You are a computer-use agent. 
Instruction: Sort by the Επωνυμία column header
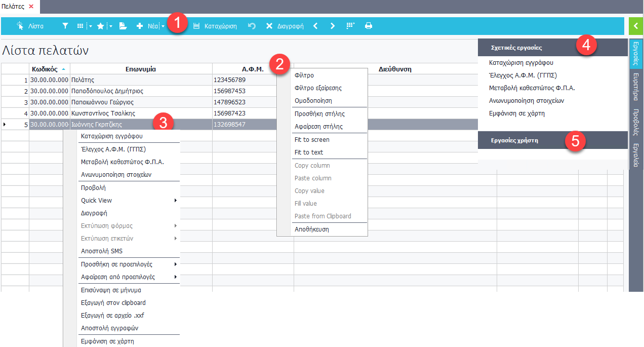pos(141,69)
